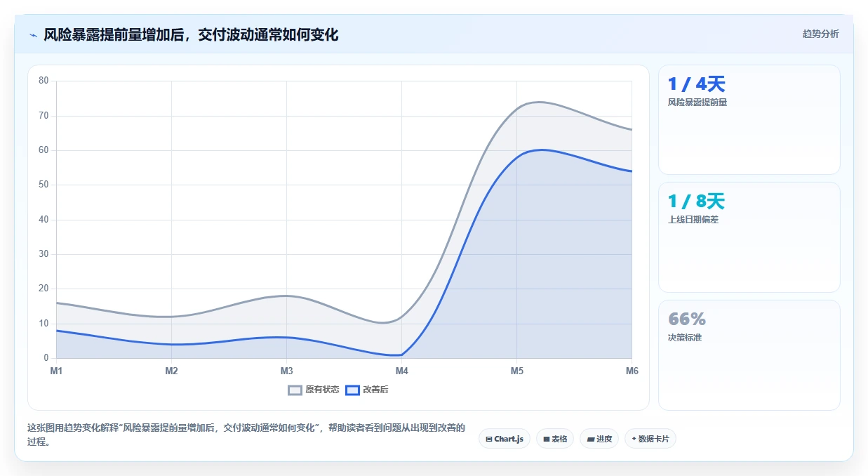Click the 趋势分析 label in header

(x=820, y=34)
